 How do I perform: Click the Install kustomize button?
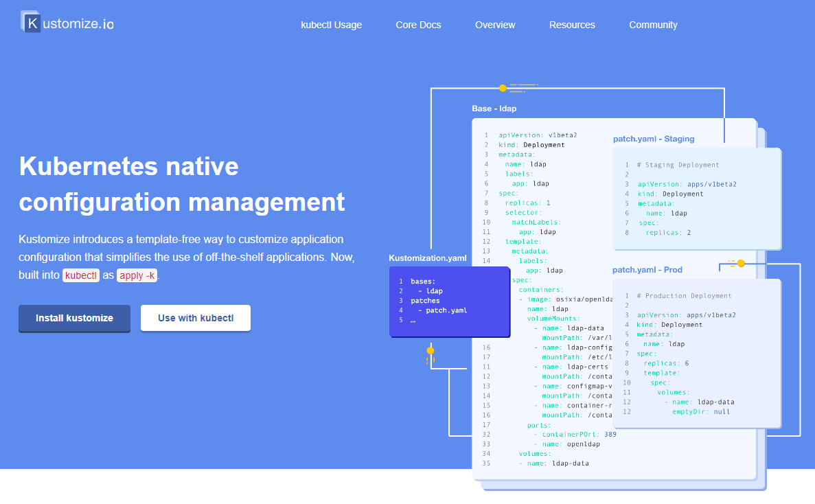[74, 318]
